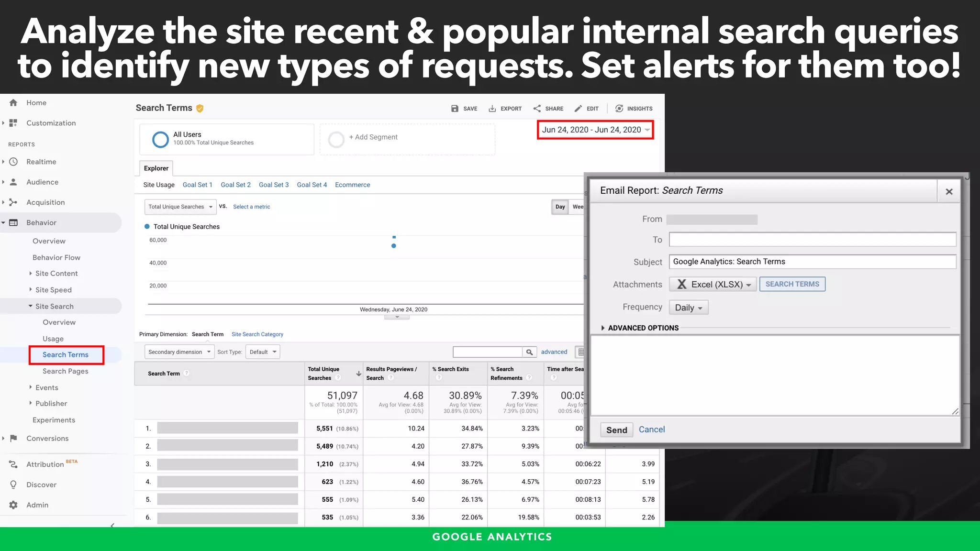Viewport: 980px width, 551px height.
Task: Click the help icon next to Search Term header
Action: pyautogui.click(x=186, y=374)
